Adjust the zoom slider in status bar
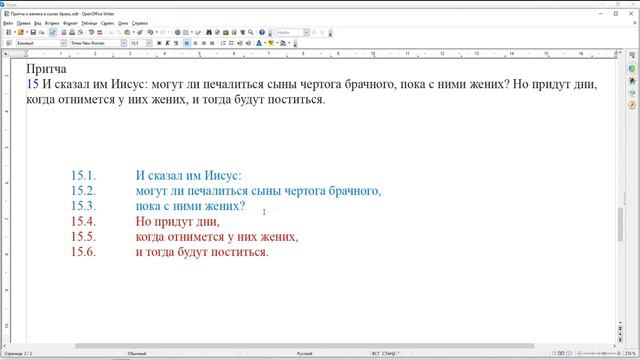This screenshot has height=360, width=640. [x=599, y=353]
